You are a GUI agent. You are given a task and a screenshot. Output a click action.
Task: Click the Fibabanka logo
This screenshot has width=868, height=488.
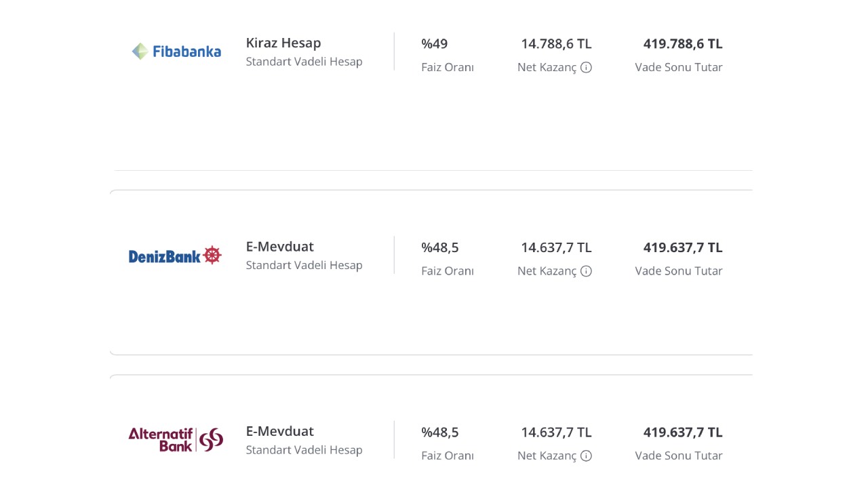[176, 52]
